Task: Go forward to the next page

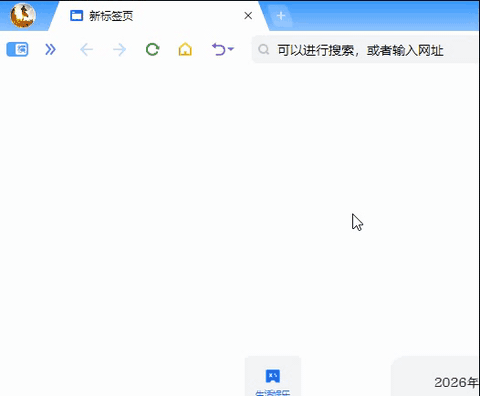Action: [x=119, y=50]
